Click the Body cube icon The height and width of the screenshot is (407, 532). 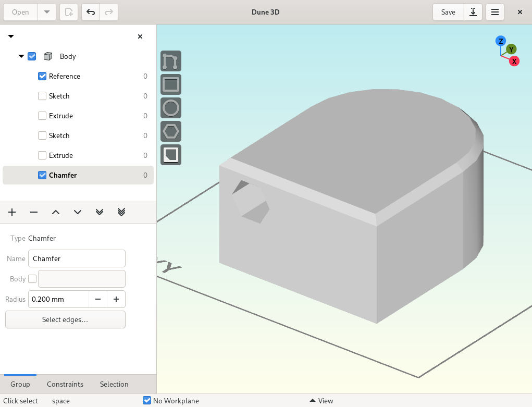(x=48, y=56)
